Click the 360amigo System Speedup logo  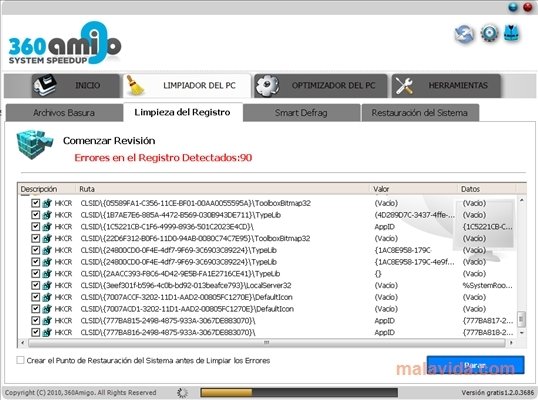pos(65,43)
